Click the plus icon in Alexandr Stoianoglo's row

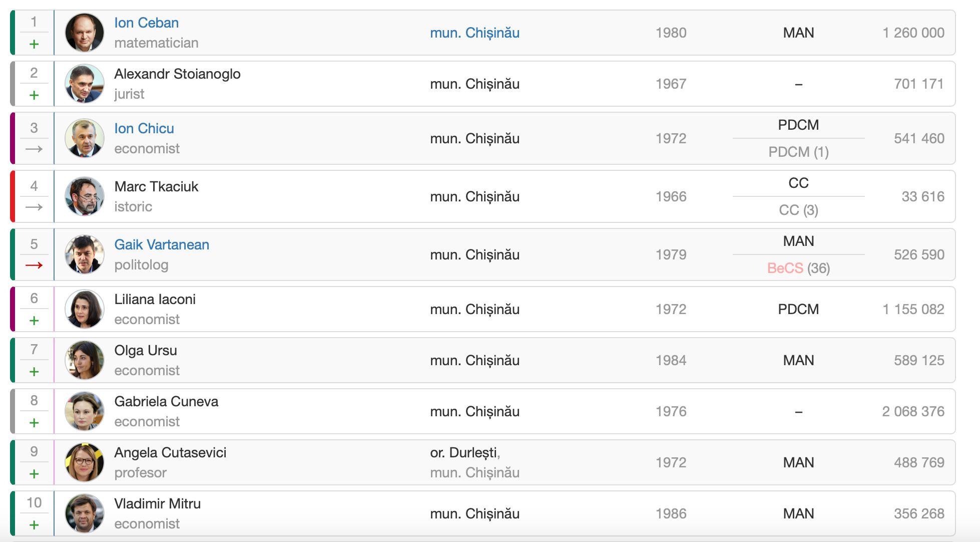(34, 95)
